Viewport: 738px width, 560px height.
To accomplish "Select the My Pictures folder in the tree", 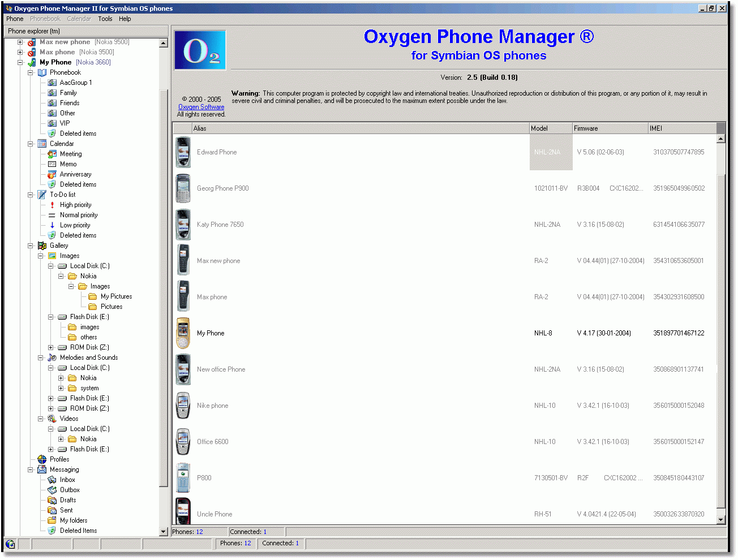I will click(x=116, y=296).
